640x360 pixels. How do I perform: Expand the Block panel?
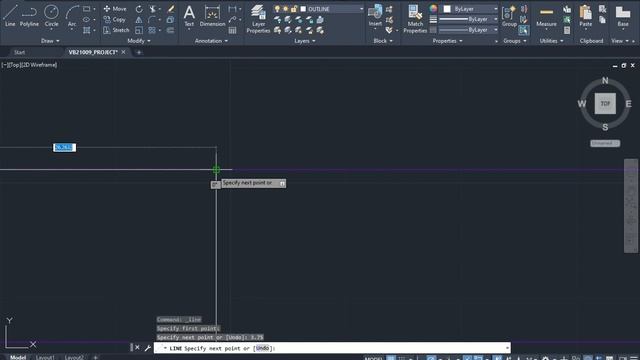pyautogui.click(x=383, y=41)
